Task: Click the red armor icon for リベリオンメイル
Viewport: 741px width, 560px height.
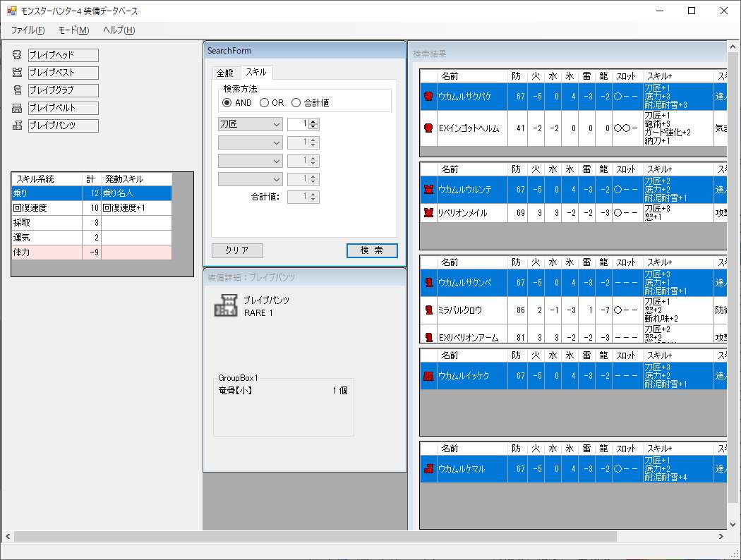Action: [x=428, y=212]
